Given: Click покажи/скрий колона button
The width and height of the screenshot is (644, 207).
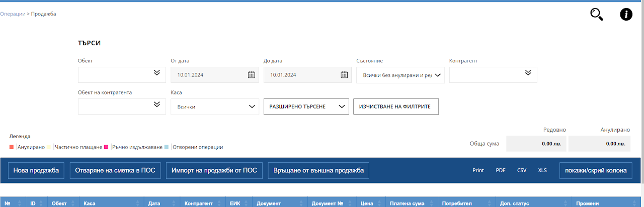Looking at the screenshot, I should [x=596, y=170].
